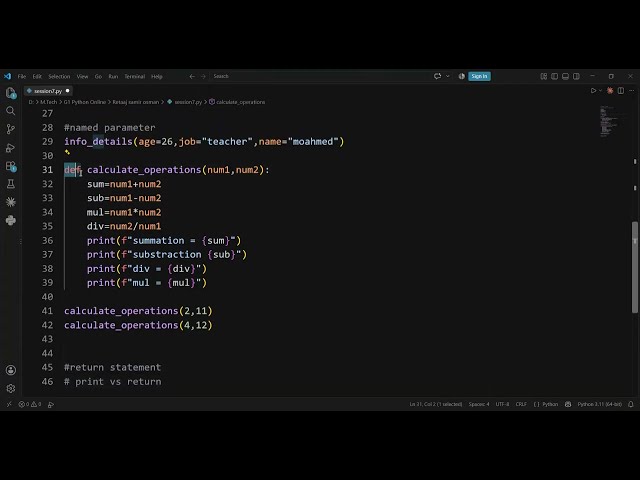640x480 pixels.
Task: Click the lightbulb code action on line 30
Action: point(67,152)
